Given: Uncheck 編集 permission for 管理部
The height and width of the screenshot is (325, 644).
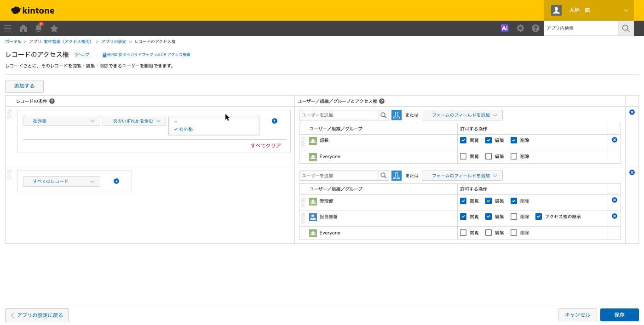Looking at the screenshot, I should (x=489, y=201).
